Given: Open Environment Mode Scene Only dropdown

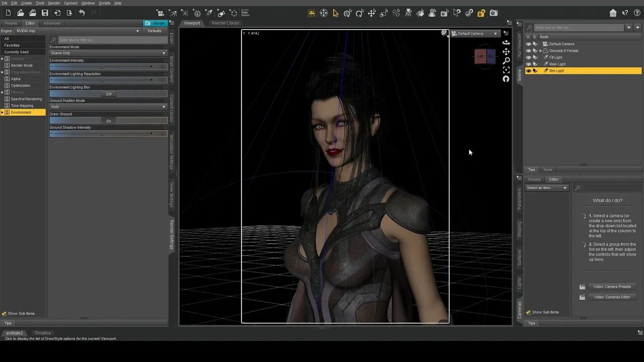Looking at the screenshot, I should click(x=108, y=53).
